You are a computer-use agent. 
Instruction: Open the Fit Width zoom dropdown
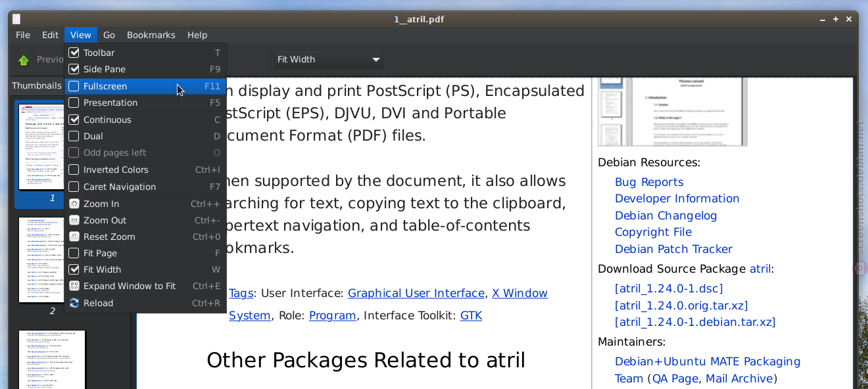328,59
